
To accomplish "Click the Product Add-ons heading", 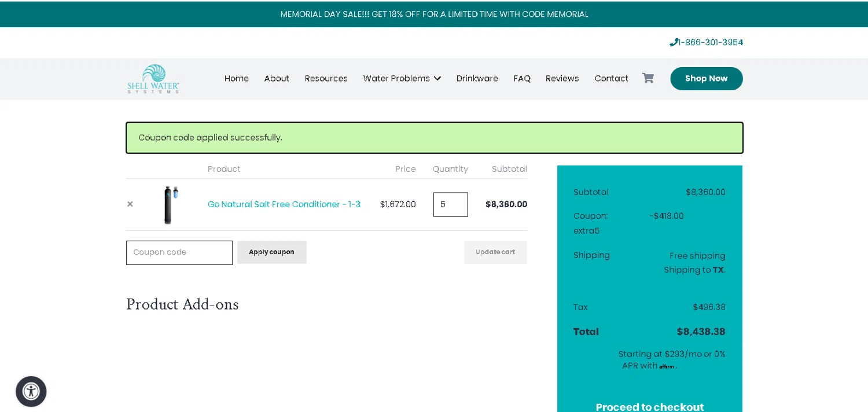I will tap(182, 304).
